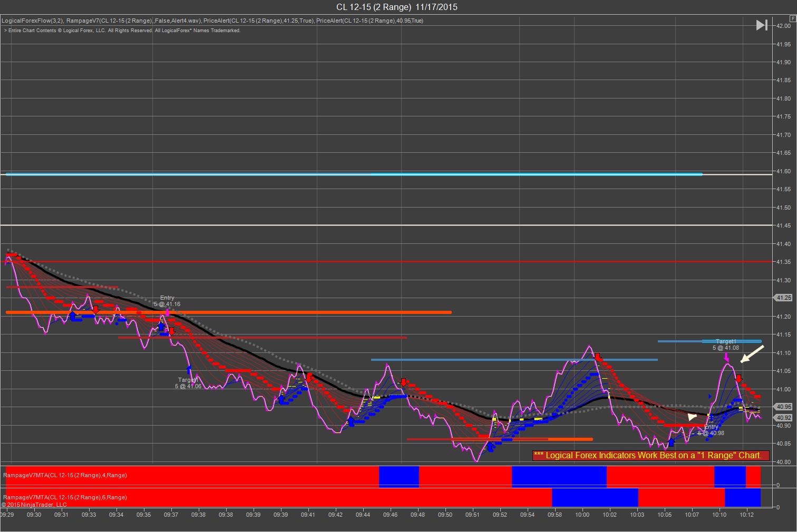Click the 41.10 price axis label

tap(783, 353)
